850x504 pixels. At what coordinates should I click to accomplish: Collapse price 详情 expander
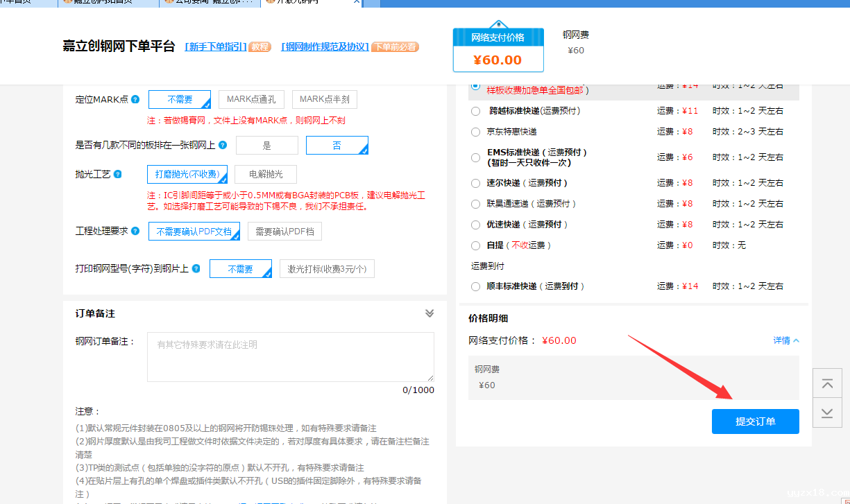coord(786,340)
